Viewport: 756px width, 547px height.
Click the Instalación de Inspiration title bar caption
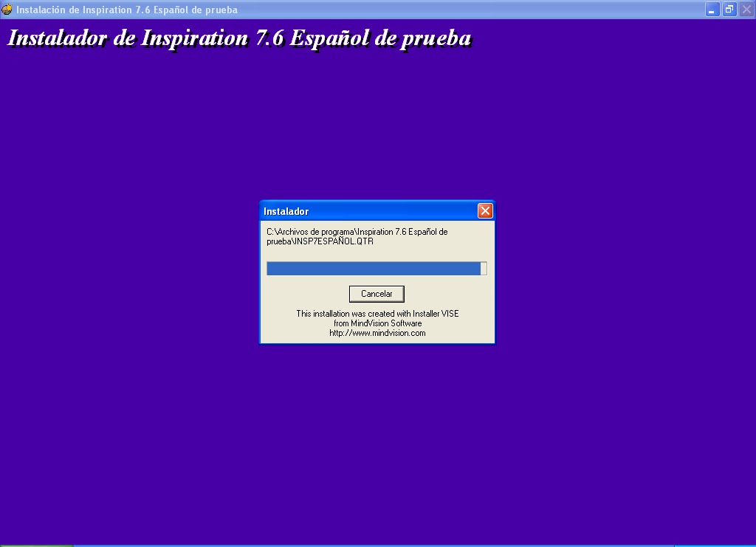coord(126,10)
